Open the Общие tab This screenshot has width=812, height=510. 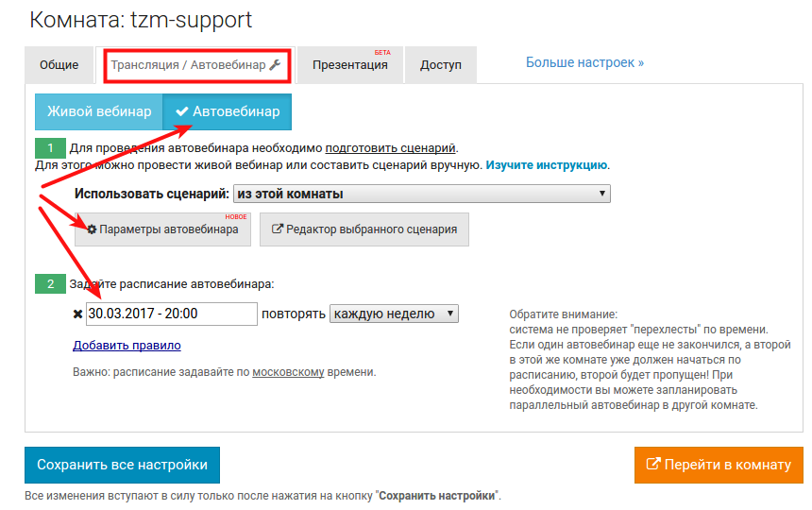coord(59,65)
